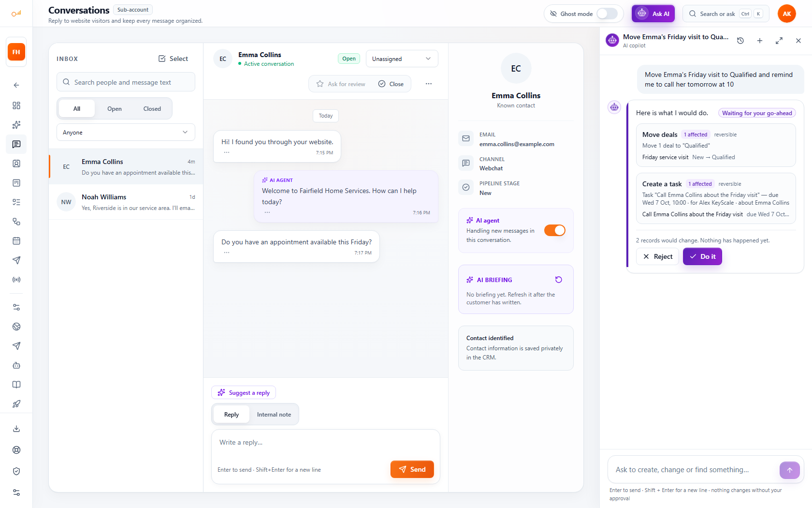Screen dimensions: 812x508
Task: Switch inbox filter to Open tab
Action: click(x=115, y=109)
